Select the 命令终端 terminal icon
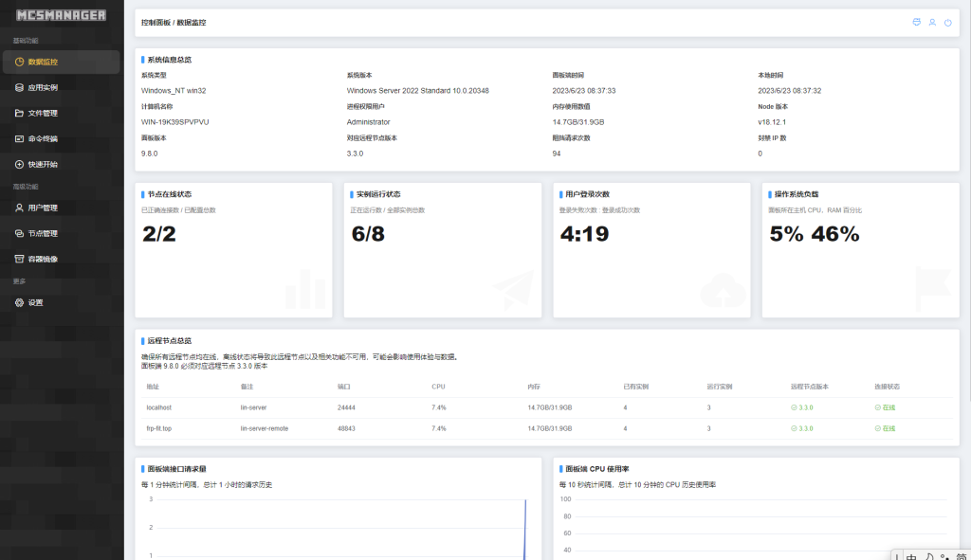The image size is (971, 560). click(19, 138)
